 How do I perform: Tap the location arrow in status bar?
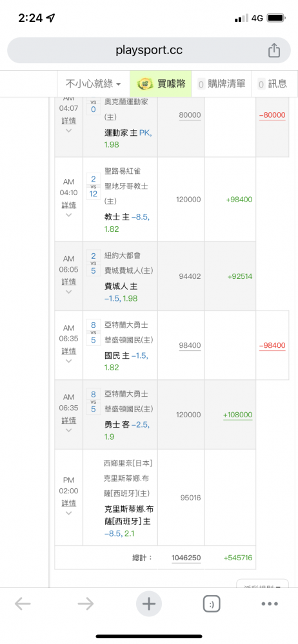[50, 18]
